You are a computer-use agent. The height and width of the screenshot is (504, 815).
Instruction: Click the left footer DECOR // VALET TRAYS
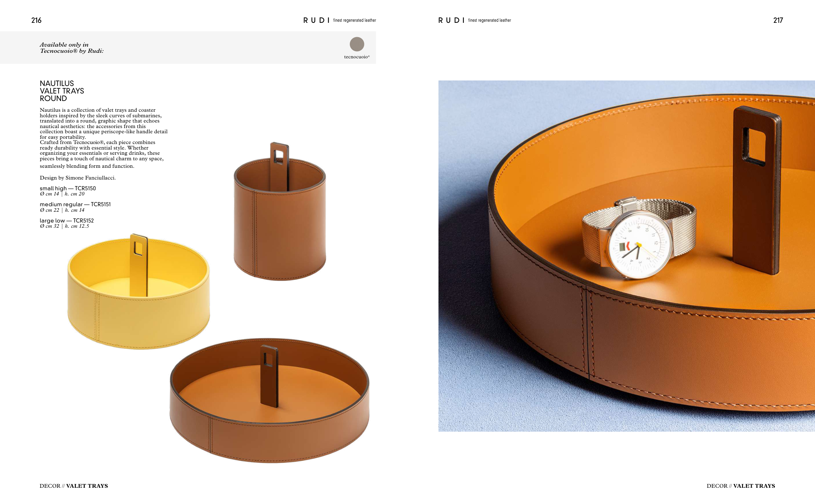[74, 486]
